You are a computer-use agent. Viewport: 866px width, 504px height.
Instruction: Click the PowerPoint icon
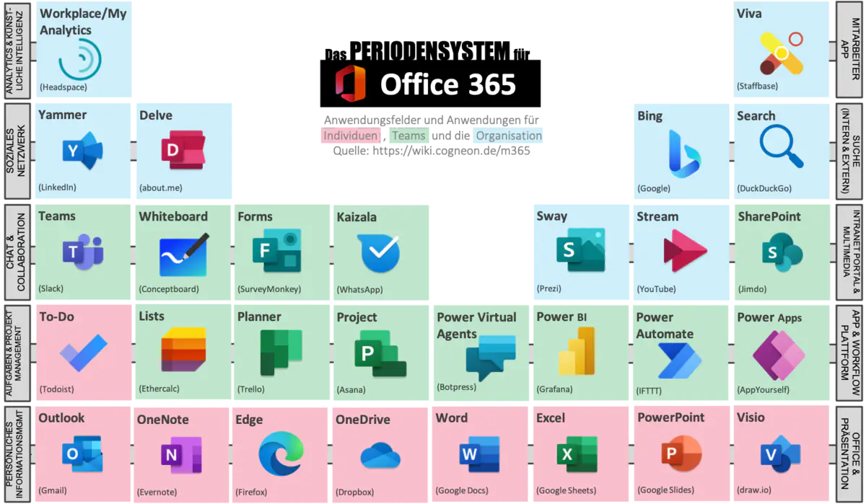tap(681, 453)
